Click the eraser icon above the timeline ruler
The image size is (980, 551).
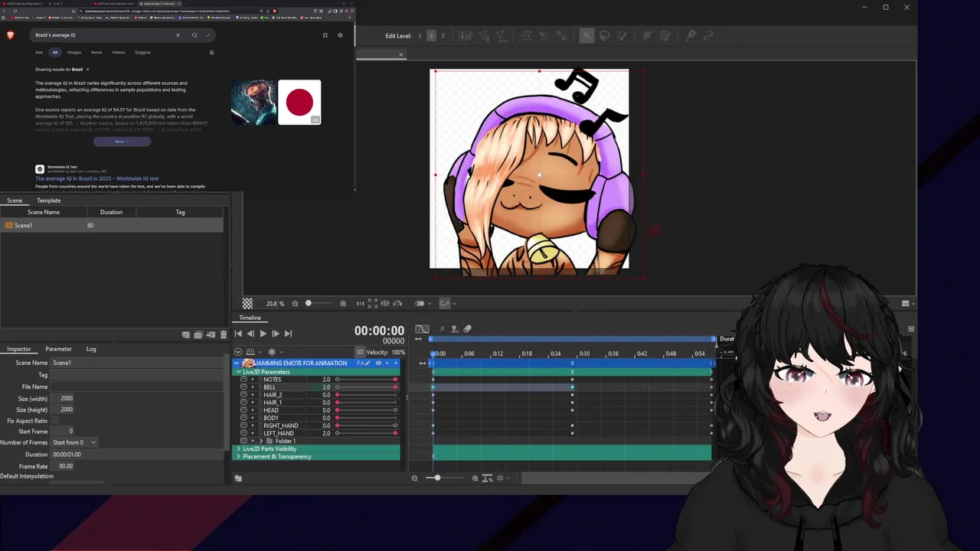coord(467,329)
